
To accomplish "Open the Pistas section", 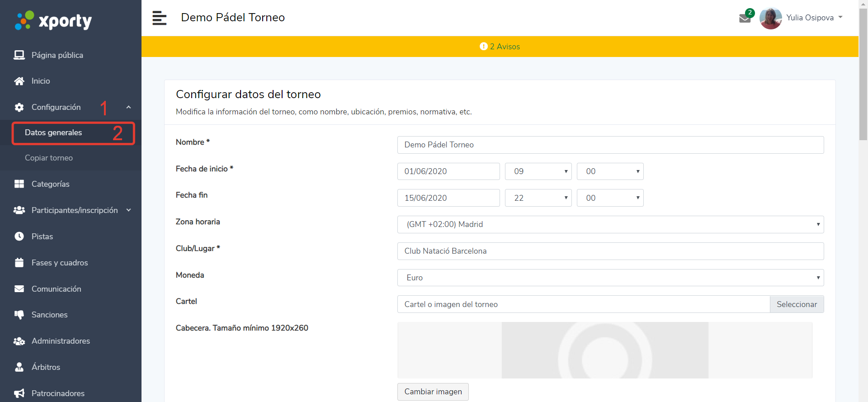I will [x=42, y=236].
